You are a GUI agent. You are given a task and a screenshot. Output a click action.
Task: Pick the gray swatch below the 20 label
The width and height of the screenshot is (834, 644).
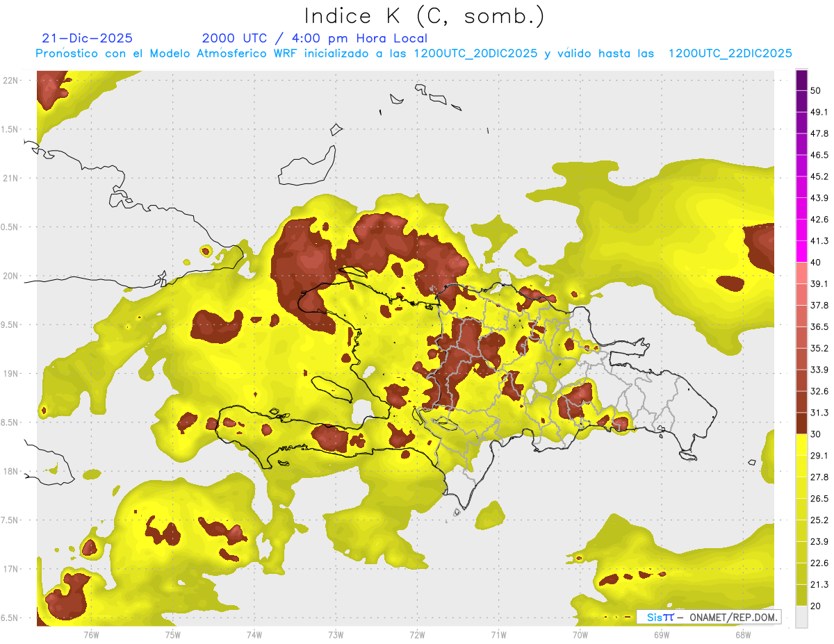click(x=801, y=616)
